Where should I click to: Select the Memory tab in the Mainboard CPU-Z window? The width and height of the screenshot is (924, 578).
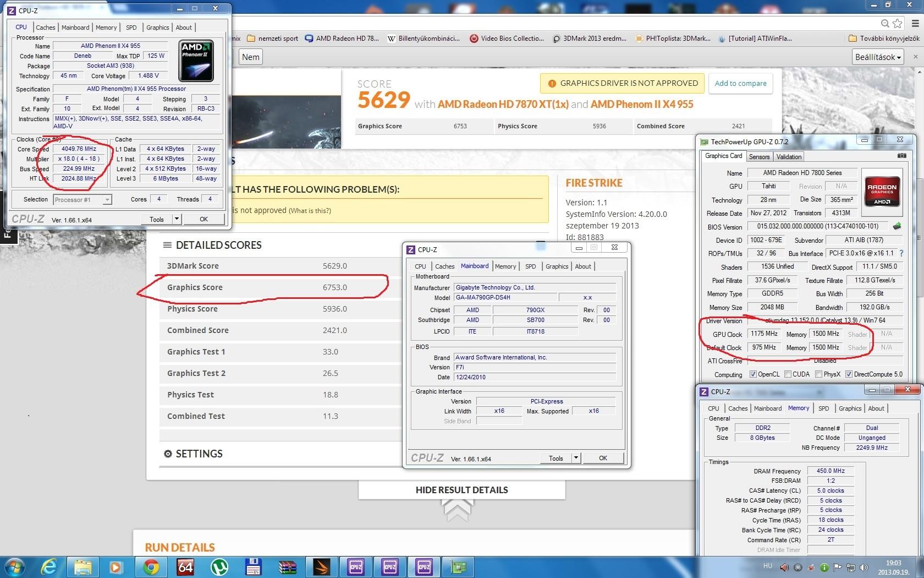coord(505,266)
